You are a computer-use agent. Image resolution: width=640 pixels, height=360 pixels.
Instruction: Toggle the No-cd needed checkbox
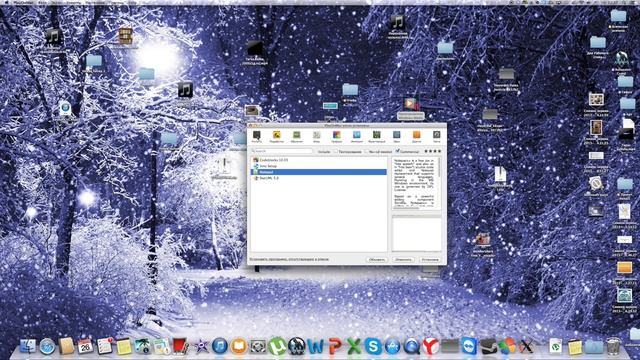[367, 151]
